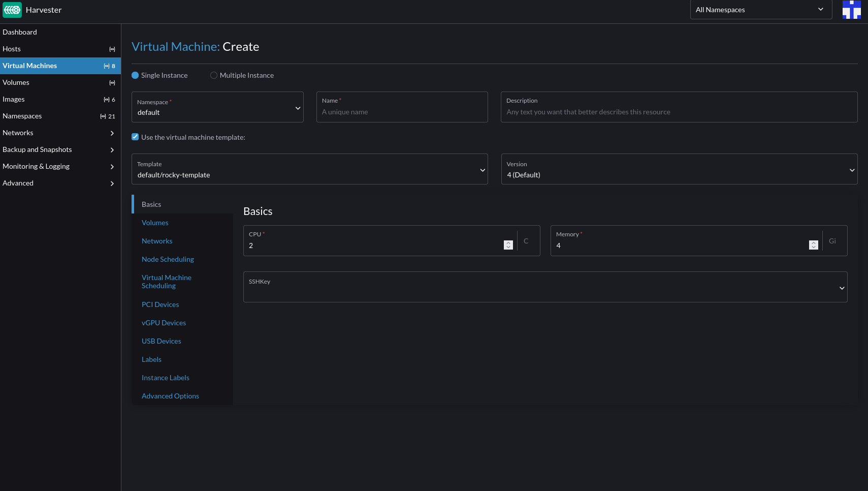Viewport: 868px width, 491px height.
Task: Uncheck 'Use the virtual machine template'
Action: tap(135, 137)
